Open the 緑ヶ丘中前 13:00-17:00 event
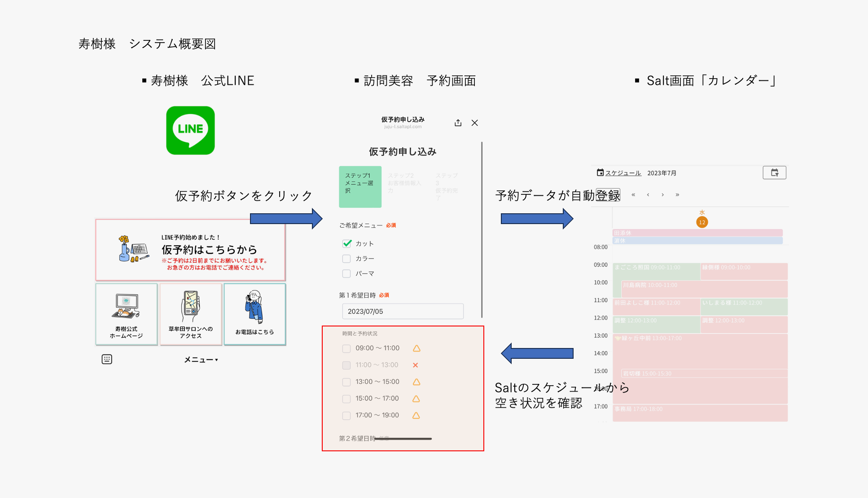 [700, 351]
